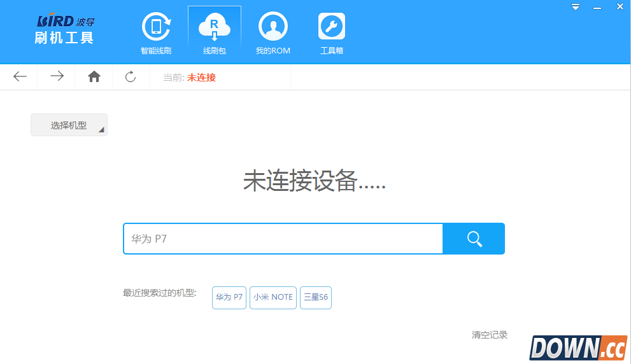Go to home page icon
The height and width of the screenshot is (364, 631).
tap(94, 77)
